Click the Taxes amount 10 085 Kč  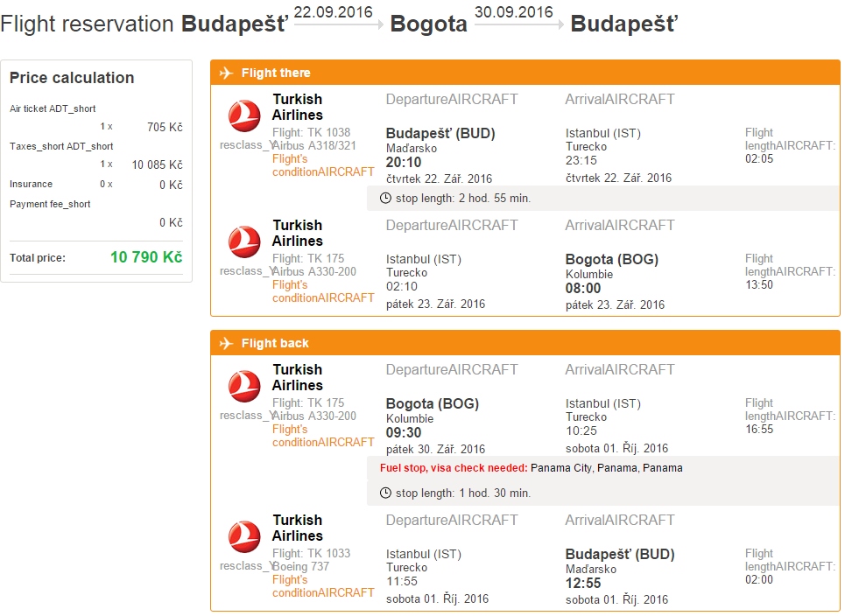(x=157, y=164)
